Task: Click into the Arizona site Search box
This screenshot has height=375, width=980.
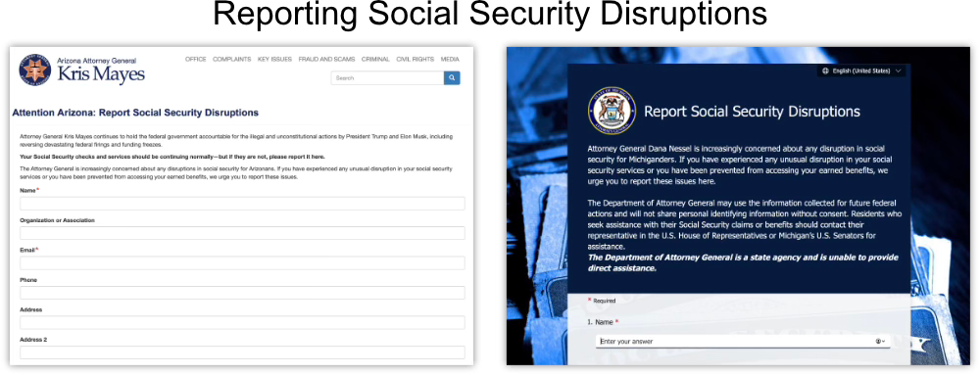Action: (387, 78)
